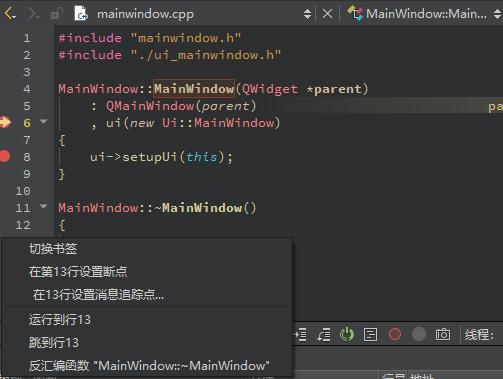This screenshot has width=503, height=379.
Task: Click the Step Into debug icon
Action: pyautogui.click(x=301, y=334)
